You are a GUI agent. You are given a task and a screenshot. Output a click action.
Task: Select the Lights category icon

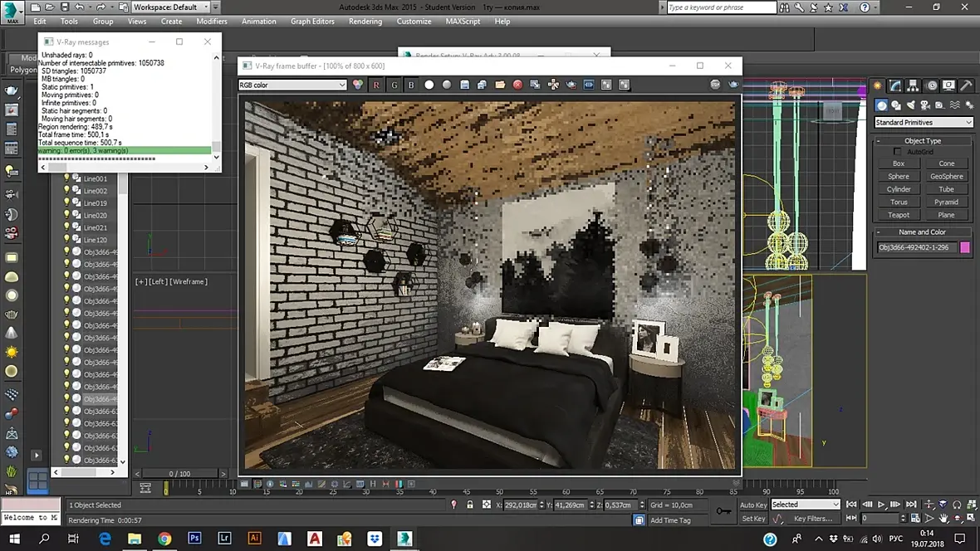click(x=912, y=105)
